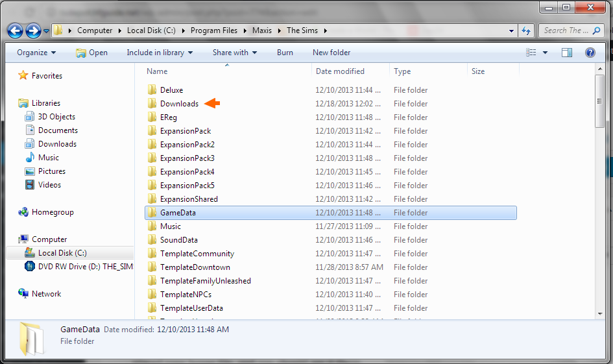Click in the Search The Sims field
Screen dimensions: 613x364
click(566, 30)
